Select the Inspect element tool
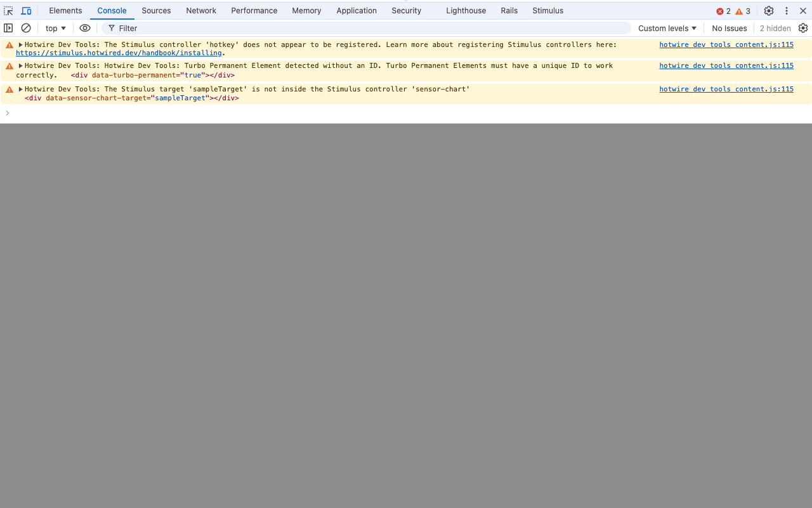Image resolution: width=812 pixels, height=508 pixels. click(8, 11)
